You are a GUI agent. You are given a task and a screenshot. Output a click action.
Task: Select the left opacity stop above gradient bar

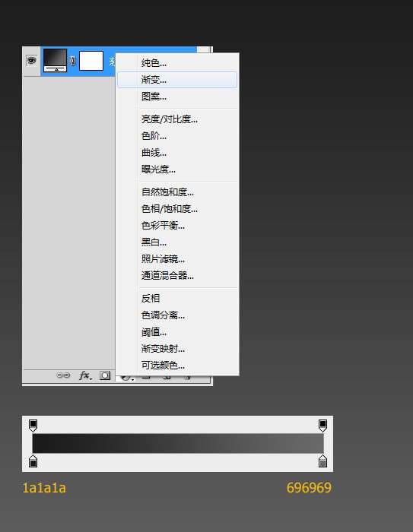pos(33,426)
